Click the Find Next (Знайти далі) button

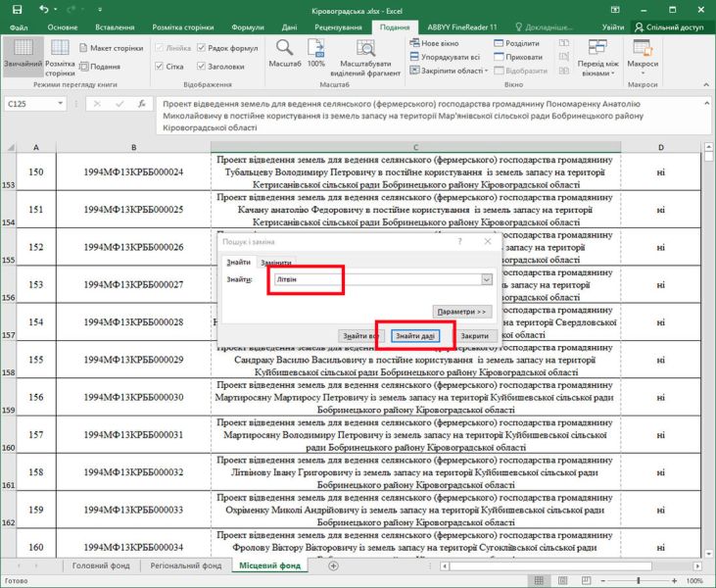[x=415, y=336]
